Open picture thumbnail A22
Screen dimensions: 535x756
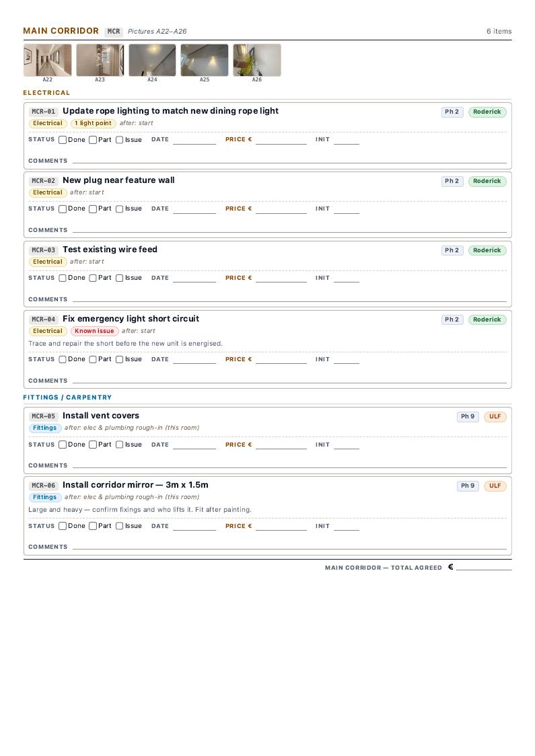[x=47, y=61]
